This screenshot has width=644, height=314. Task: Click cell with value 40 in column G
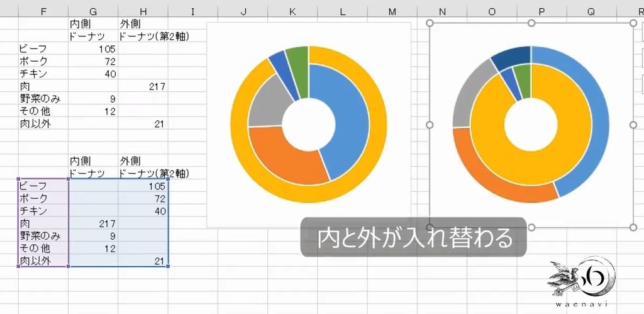[93, 74]
